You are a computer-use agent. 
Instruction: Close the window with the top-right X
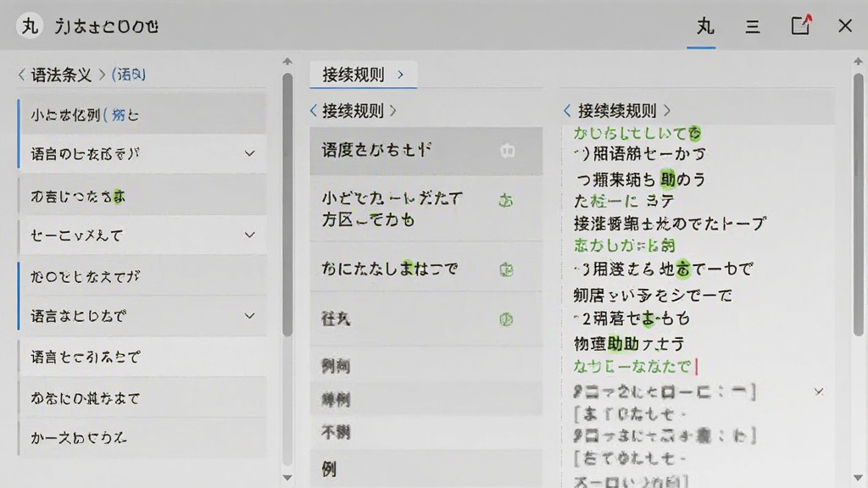click(845, 25)
